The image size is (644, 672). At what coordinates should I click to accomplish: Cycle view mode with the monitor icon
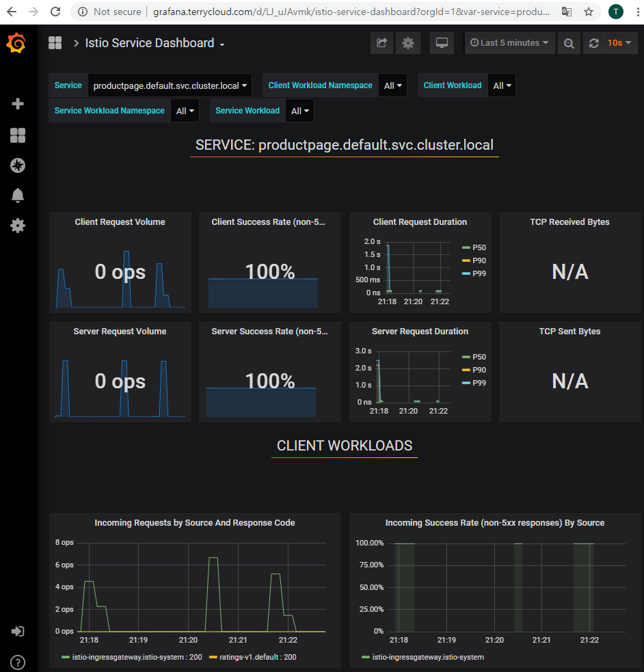442,43
